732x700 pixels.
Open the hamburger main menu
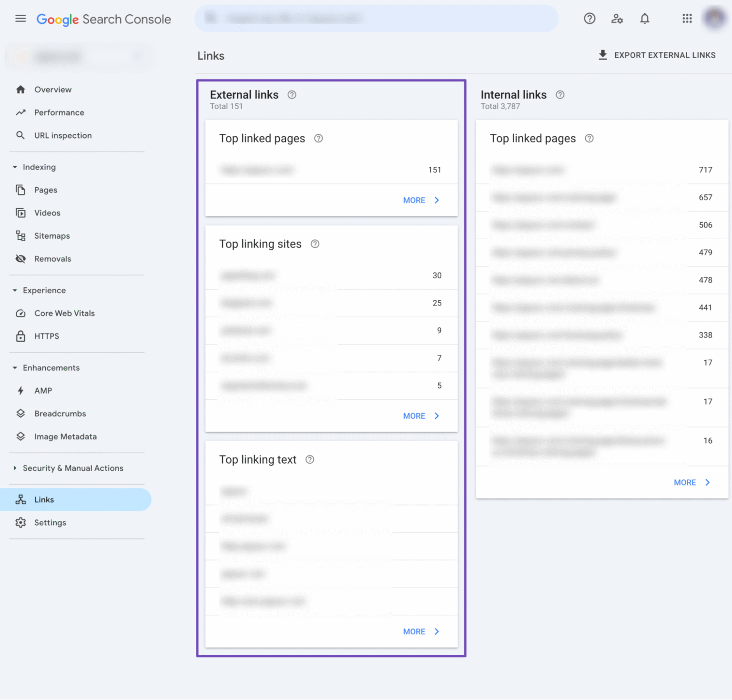[x=20, y=19]
